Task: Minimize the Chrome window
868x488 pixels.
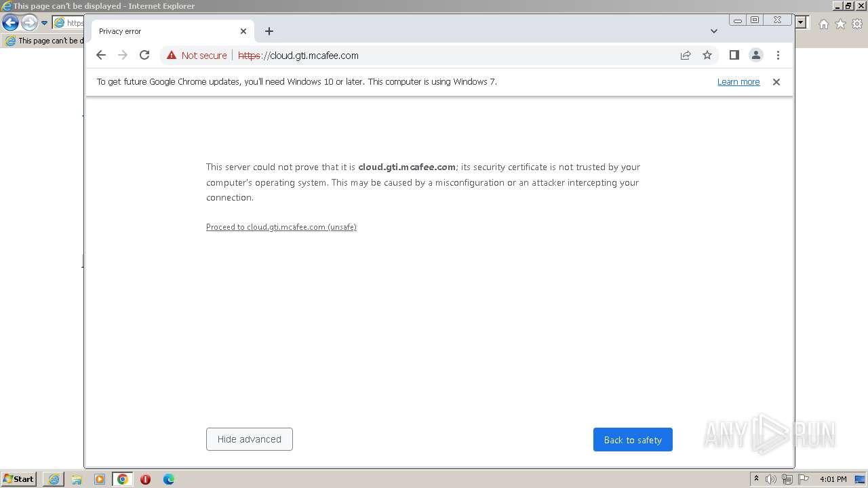Action: [738, 20]
